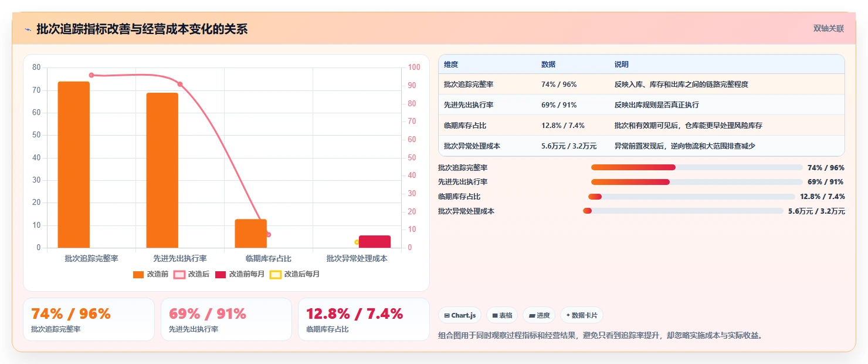The width and height of the screenshot is (868, 364).
Task: Click the 批次异常处理成本 table row name
Action: point(472,146)
